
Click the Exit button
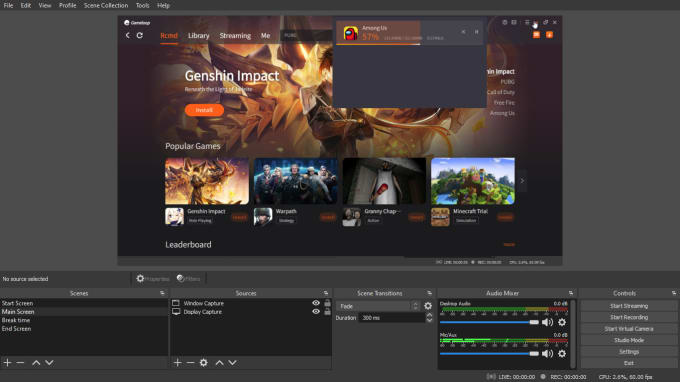[x=629, y=363]
